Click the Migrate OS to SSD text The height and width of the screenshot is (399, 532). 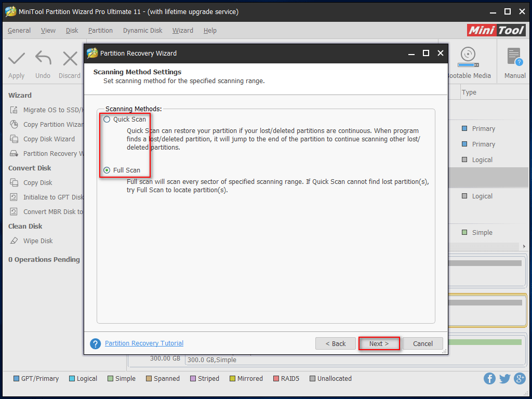54,110
